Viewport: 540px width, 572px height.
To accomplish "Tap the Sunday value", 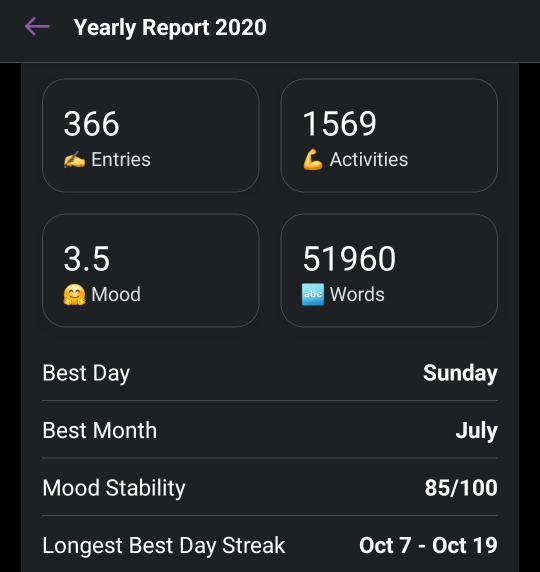I will pyautogui.click(x=460, y=373).
